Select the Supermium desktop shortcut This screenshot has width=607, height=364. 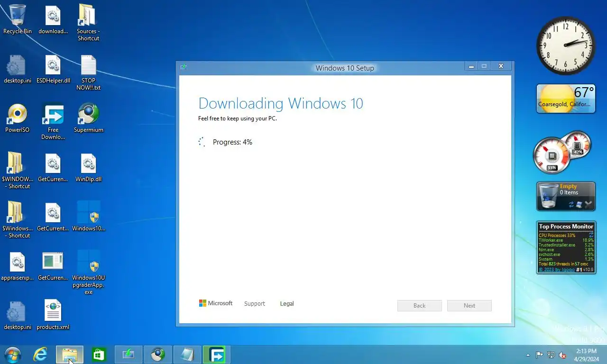(88, 118)
